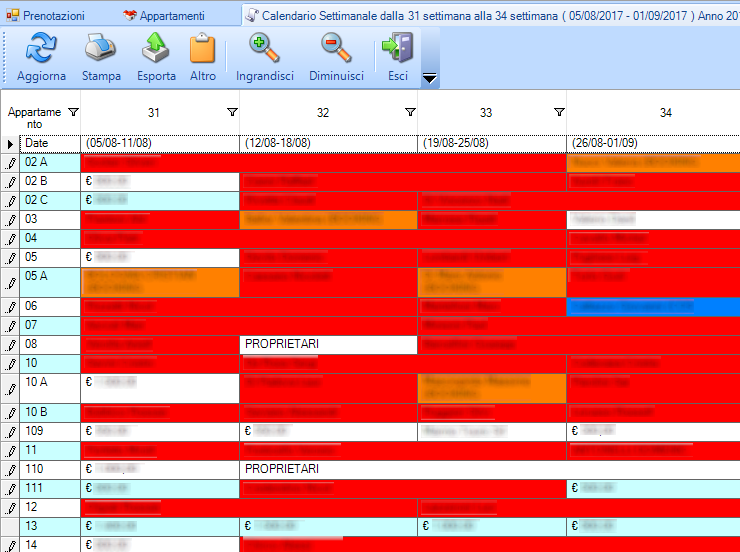740x552 pixels.
Task: Click the Esci exit door icon
Action: click(x=397, y=48)
